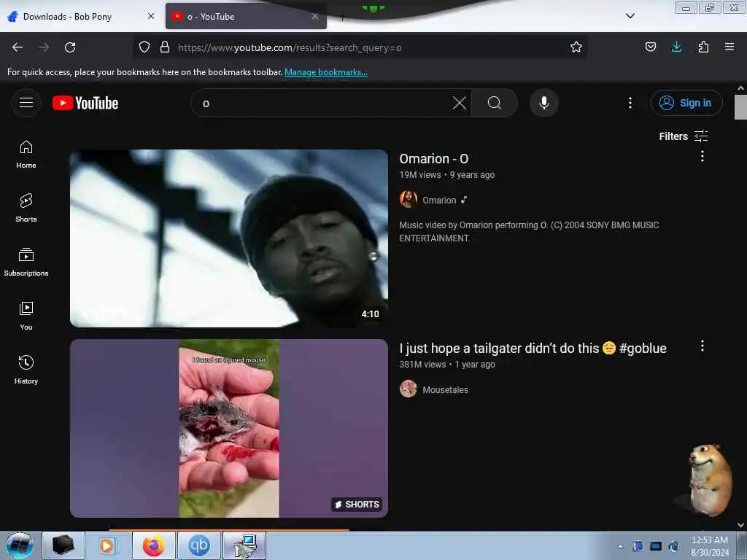Screen dimensions: 747x560
Task: Sign in to YouTube
Action: (x=686, y=103)
